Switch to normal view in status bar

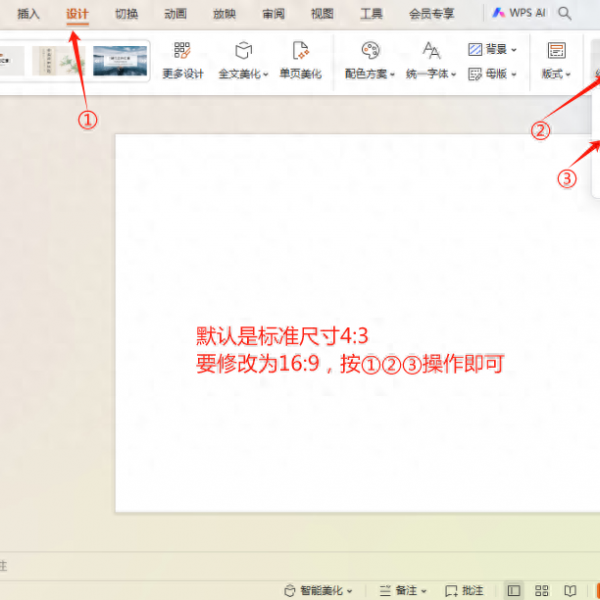tap(514, 591)
